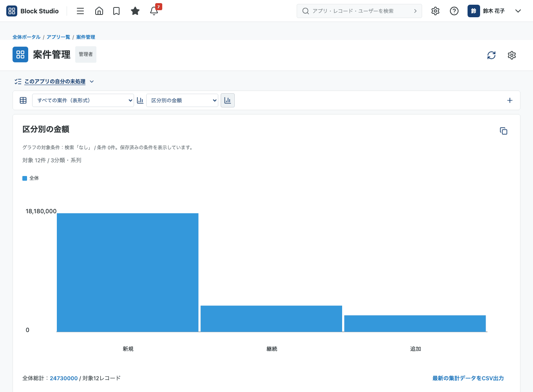
Task: Click the 追加 axis label
Action: click(415, 349)
